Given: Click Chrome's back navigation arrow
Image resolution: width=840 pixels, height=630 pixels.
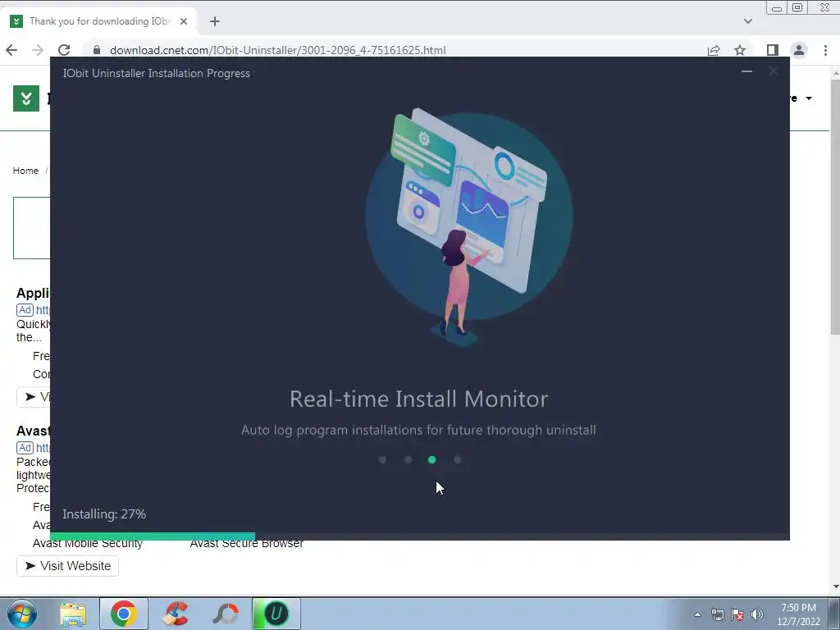Looking at the screenshot, I should click(x=11, y=50).
